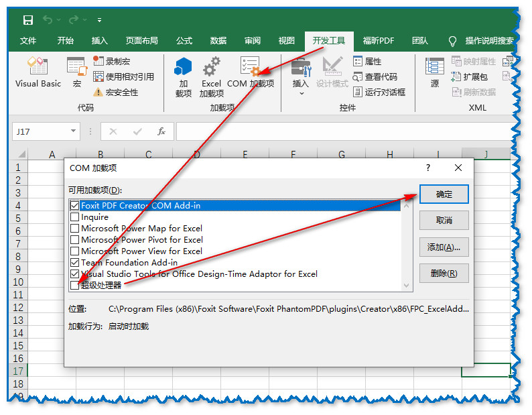Open the Team (团队) tab
532x415 pixels.
[x=419, y=41]
